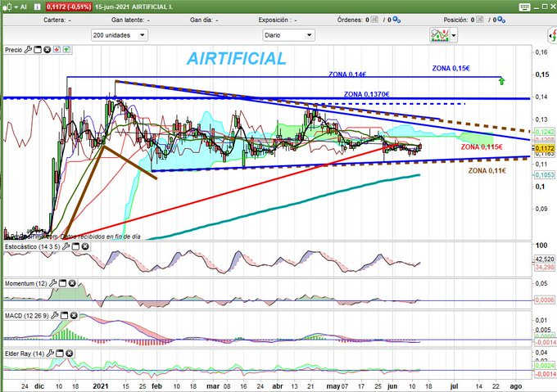This screenshot has height=392, width=557.
Task: Click the Elder Ray (14) label
Action: (x=25, y=354)
